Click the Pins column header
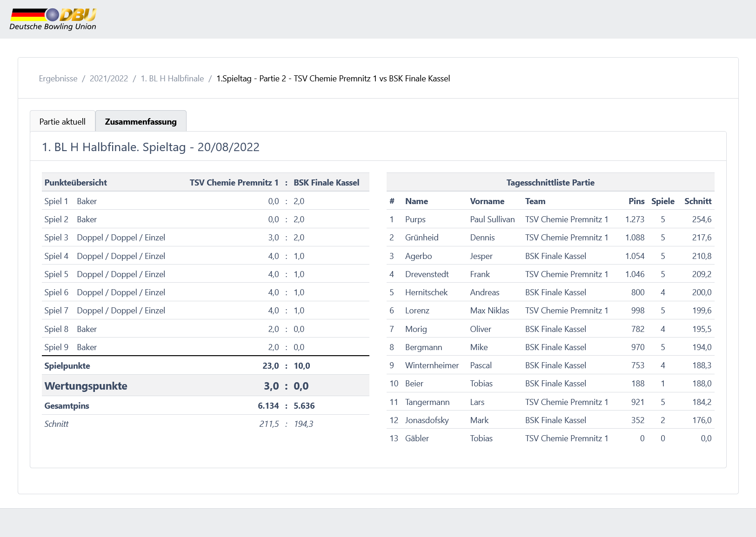 pos(636,201)
